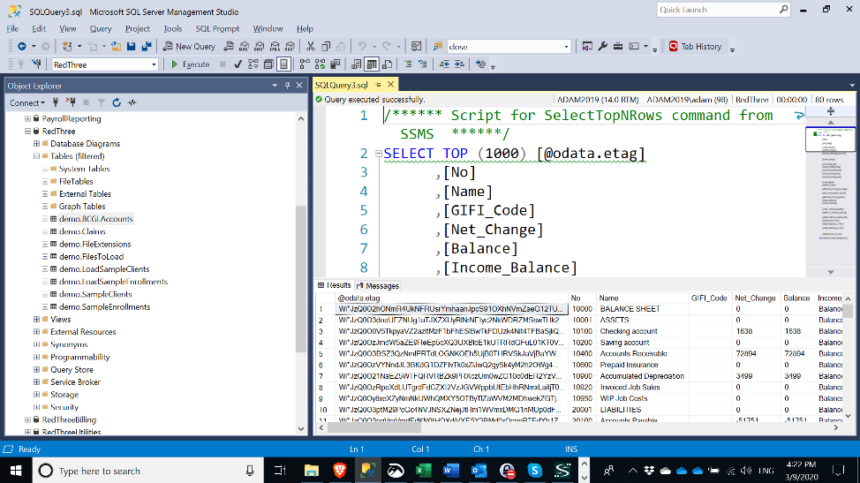This screenshot has width=860, height=483.
Task: Switch to the Messages tab
Action: tap(378, 286)
